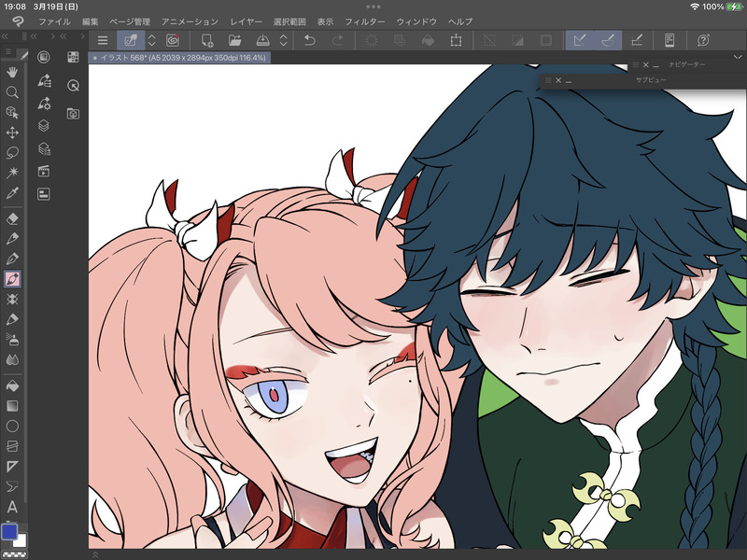Viewport: 747px width, 560px height.
Task: Select the Figure circle tool
Action: click(12, 426)
